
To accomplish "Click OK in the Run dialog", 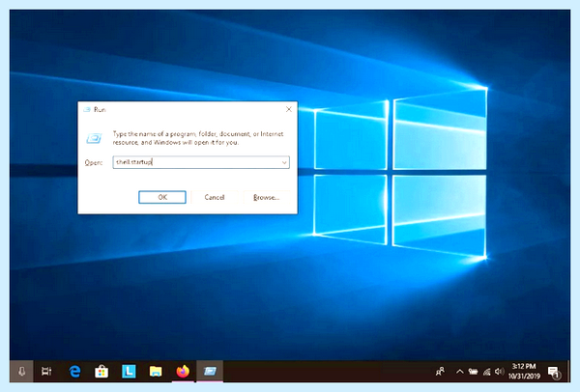I will [x=162, y=197].
